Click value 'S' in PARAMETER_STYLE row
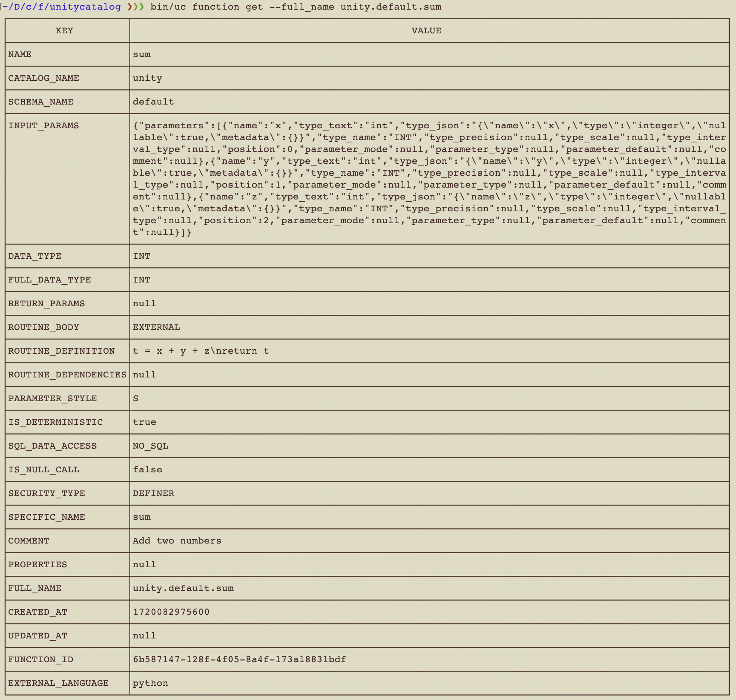The width and height of the screenshot is (736, 700). [x=136, y=399]
